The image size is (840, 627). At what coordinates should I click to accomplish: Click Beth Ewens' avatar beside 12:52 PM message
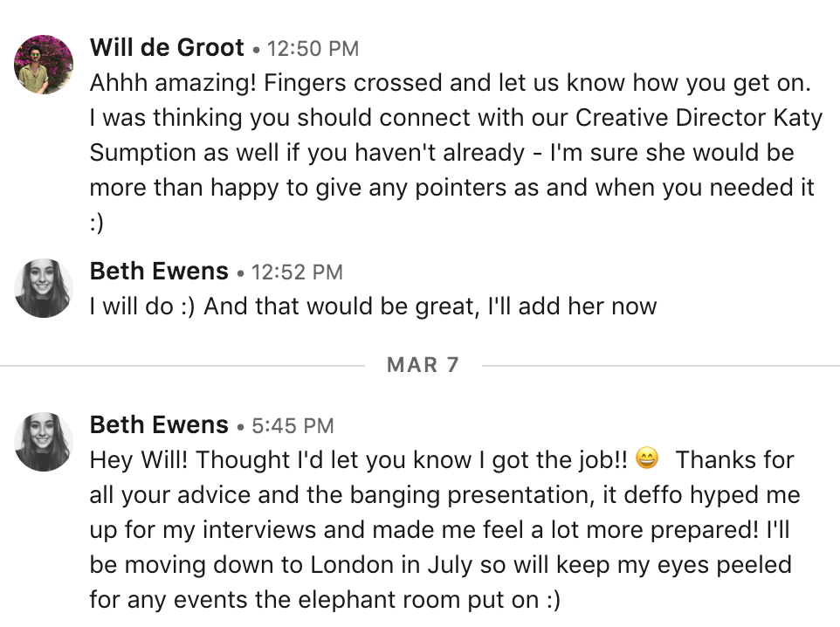pyautogui.click(x=44, y=288)
